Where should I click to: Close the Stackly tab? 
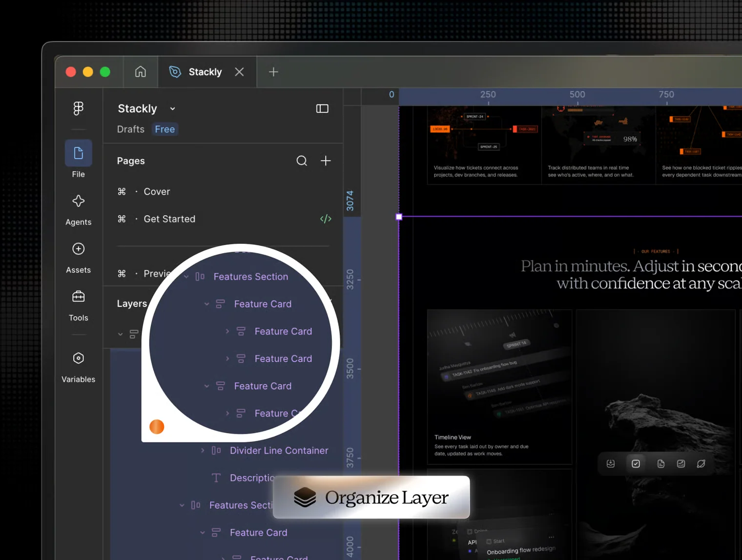click(239, 72)
